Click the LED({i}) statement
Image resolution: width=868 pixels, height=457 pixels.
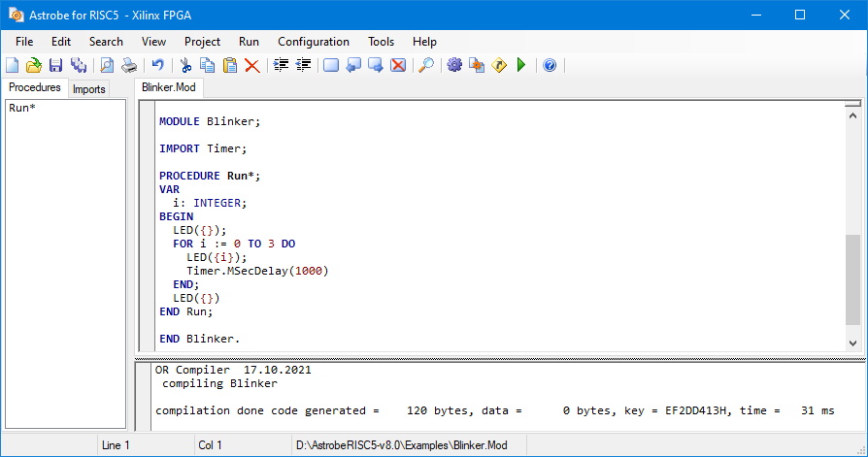[217, 257]
